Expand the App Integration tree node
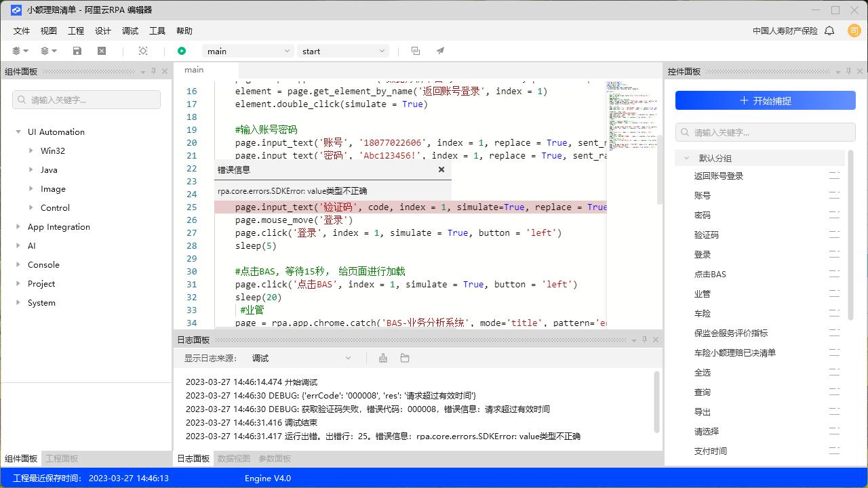The height and width of the screenshot is (488, 868). coord(18,227)
